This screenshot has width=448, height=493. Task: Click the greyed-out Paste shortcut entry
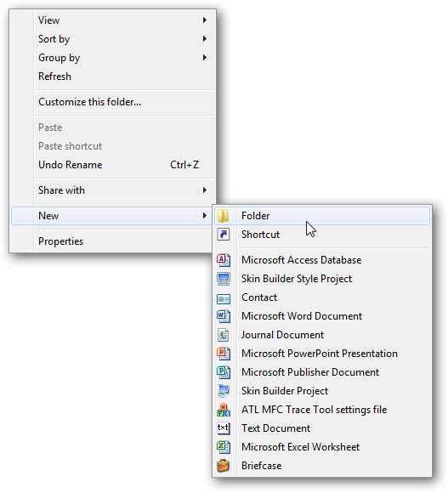pos(113,146)
